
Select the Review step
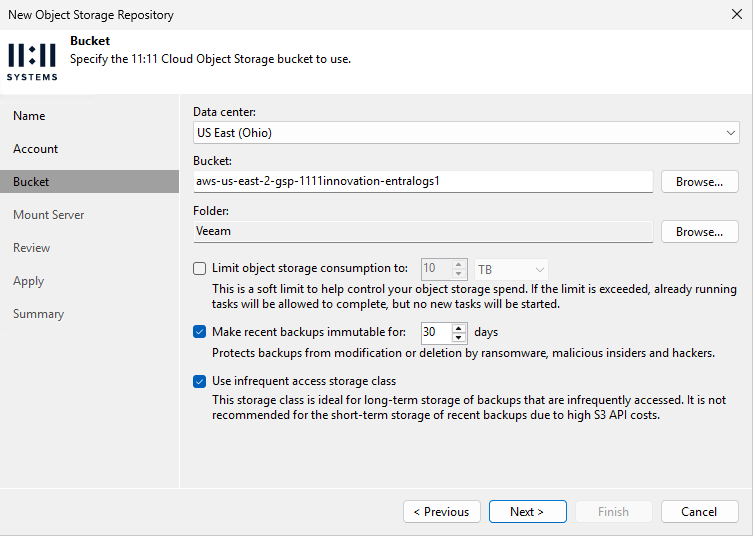[32, 248]
